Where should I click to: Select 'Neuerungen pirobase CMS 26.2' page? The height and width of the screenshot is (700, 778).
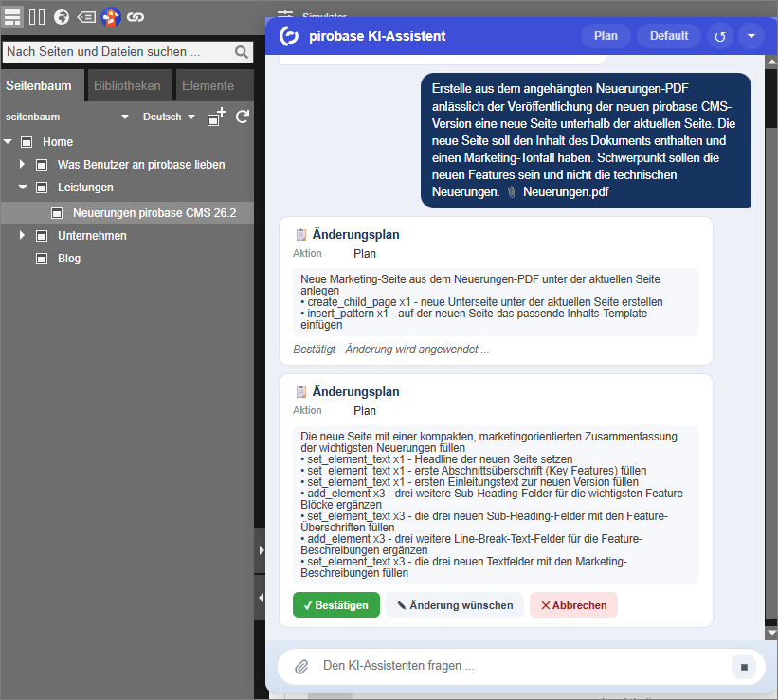coord(154,213)
